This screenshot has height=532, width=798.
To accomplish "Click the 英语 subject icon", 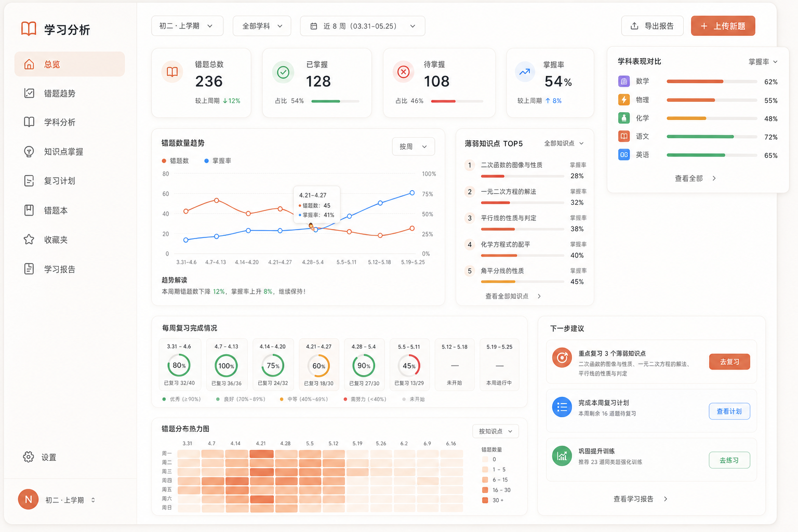I will click(624, 155).
